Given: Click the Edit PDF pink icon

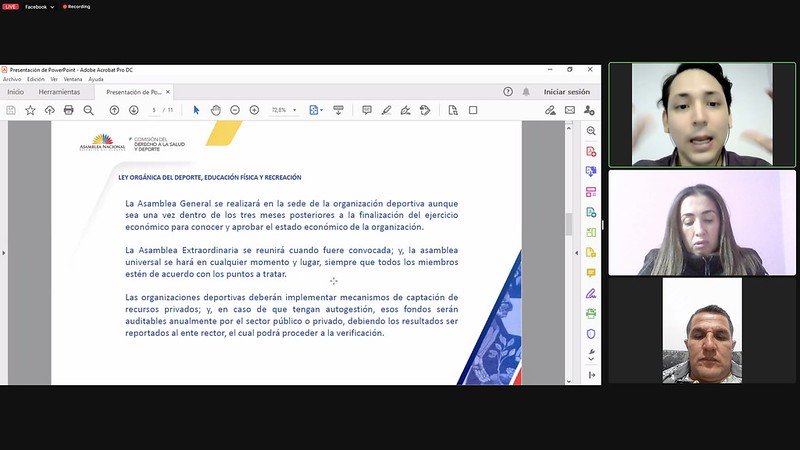Looking at the screenshot, I should [591, 192].
